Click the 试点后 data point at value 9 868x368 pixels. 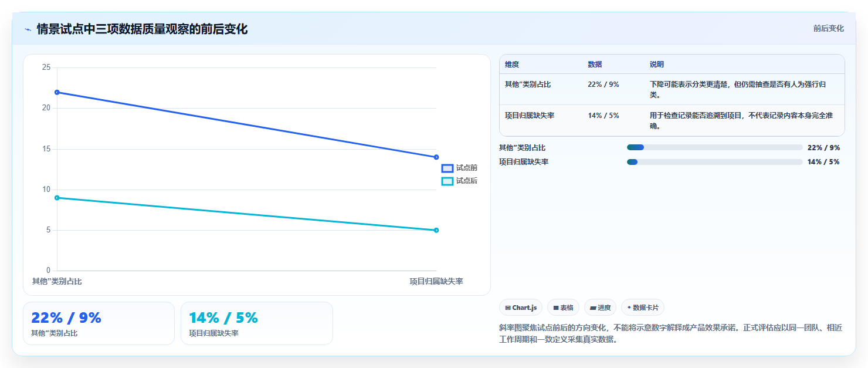click(x=57, y=198)
